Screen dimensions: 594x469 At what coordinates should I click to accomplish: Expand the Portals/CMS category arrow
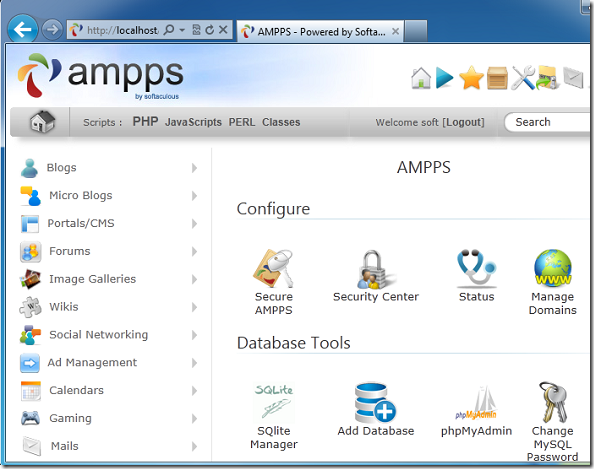point(194,224)
